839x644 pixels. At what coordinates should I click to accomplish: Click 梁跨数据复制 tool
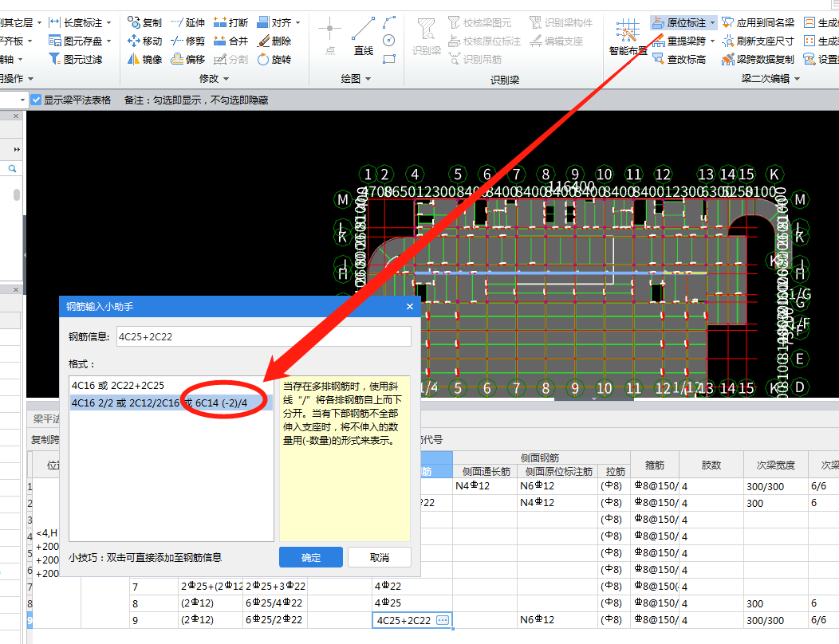coord(758,59)
